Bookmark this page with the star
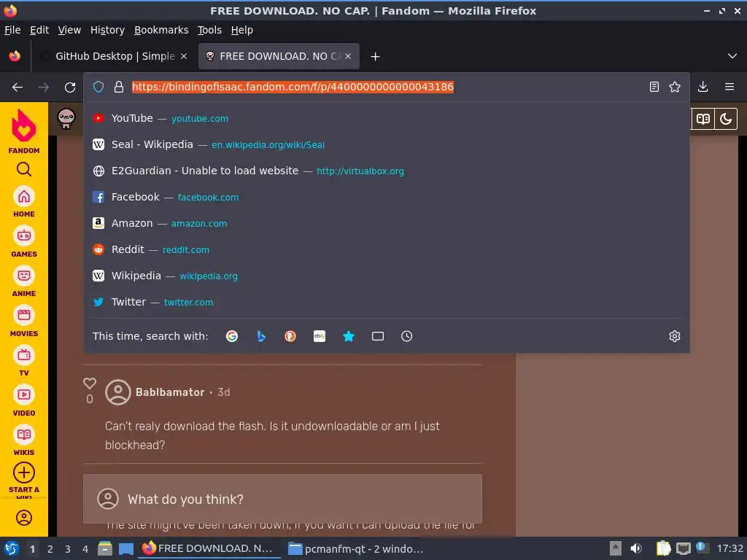This screenshot has width=747, height=560. point(675,87)
